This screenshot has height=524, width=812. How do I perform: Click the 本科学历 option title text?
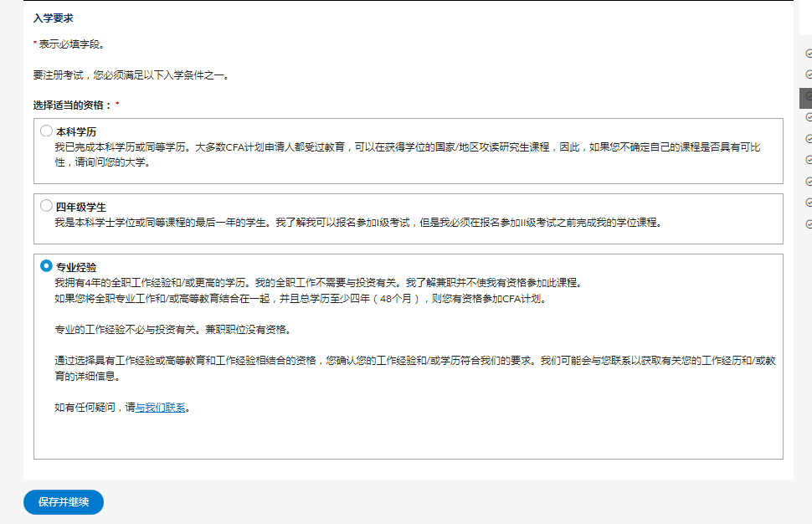point(75,132)
